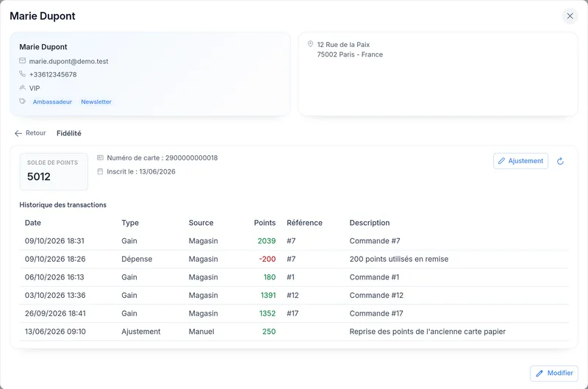Click the Modifier button

click(554, 374)
